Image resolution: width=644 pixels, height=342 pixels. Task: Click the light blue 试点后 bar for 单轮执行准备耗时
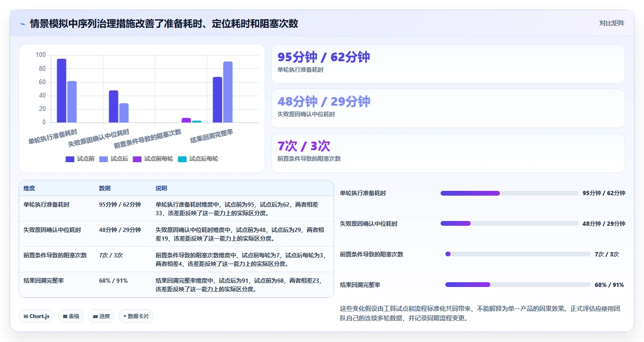click(72, 102)
